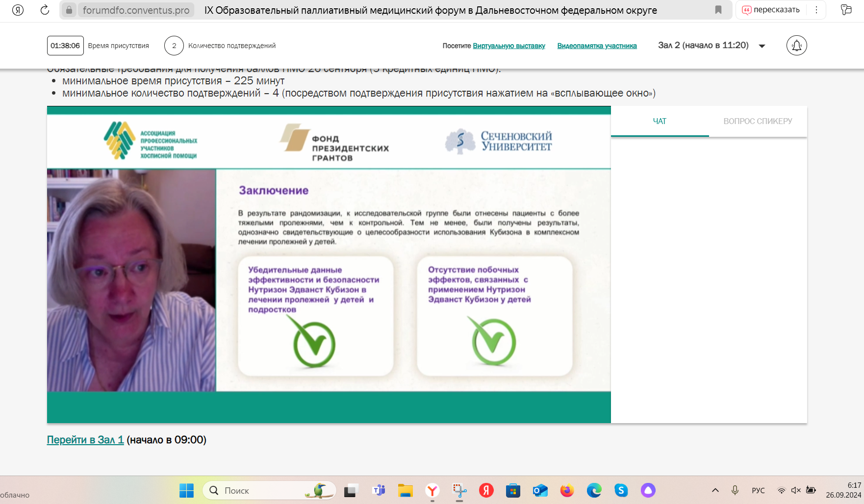Switch to the ЧАТ tab
Viewport: 864px width, 504px height.
point(660,121)
